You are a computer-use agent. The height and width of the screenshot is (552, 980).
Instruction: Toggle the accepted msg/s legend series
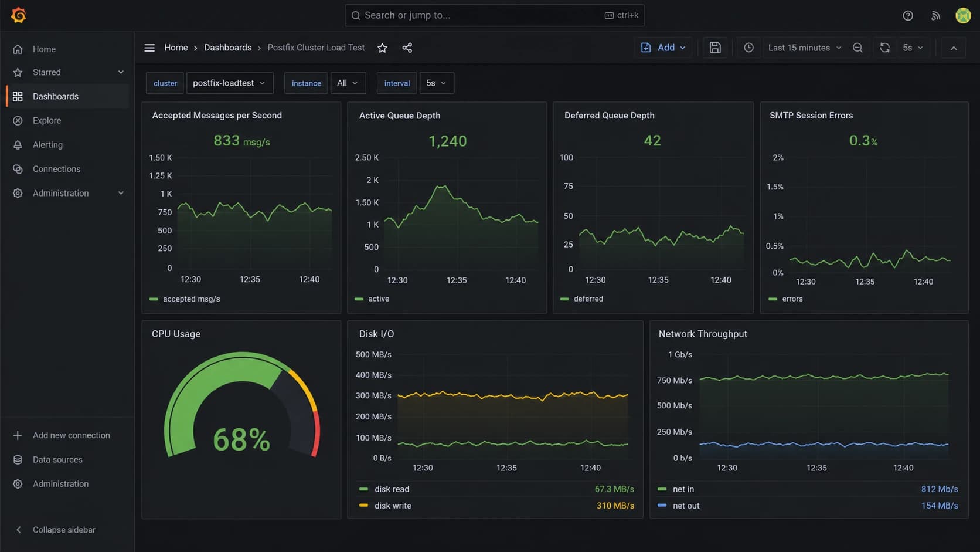(185, 299)
